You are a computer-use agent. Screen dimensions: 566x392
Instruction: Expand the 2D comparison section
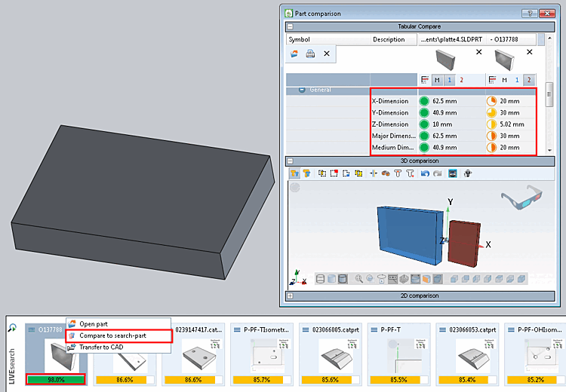coord(290,296)
